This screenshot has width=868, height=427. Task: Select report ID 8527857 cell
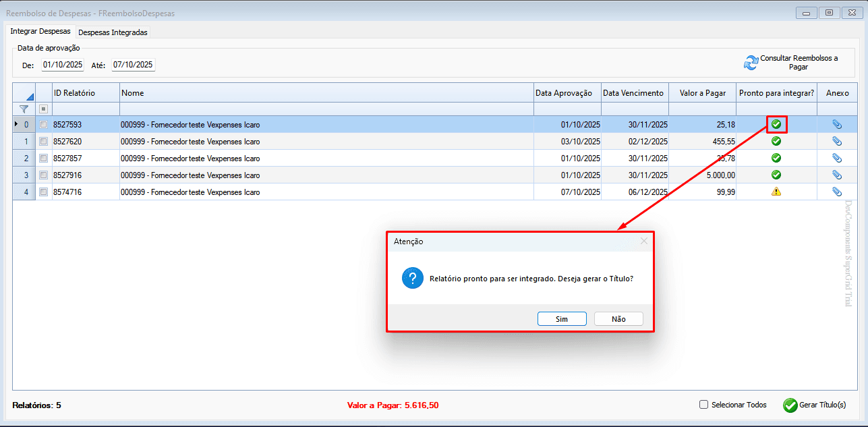86,158
